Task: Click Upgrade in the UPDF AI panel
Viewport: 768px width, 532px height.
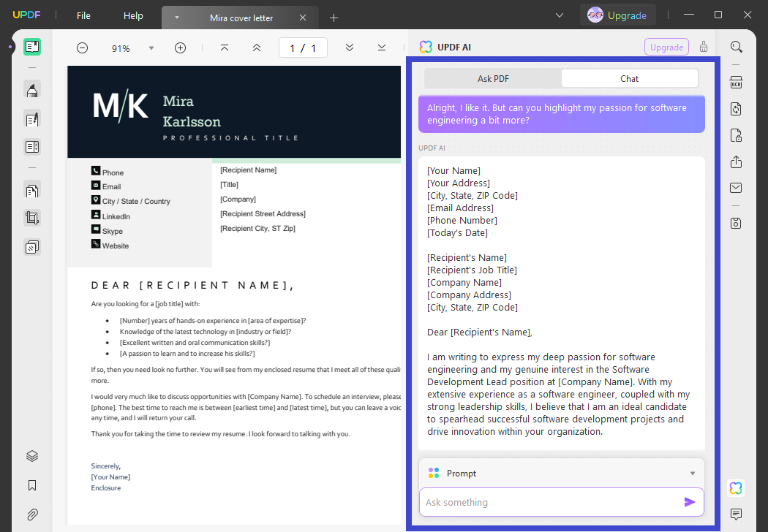Action: coord(666,46)
